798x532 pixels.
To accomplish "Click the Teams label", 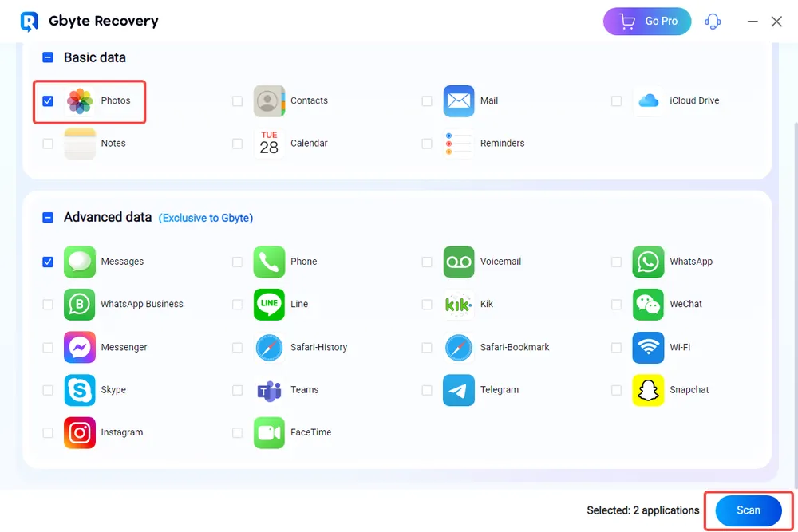I will click(x=304, y=390).
